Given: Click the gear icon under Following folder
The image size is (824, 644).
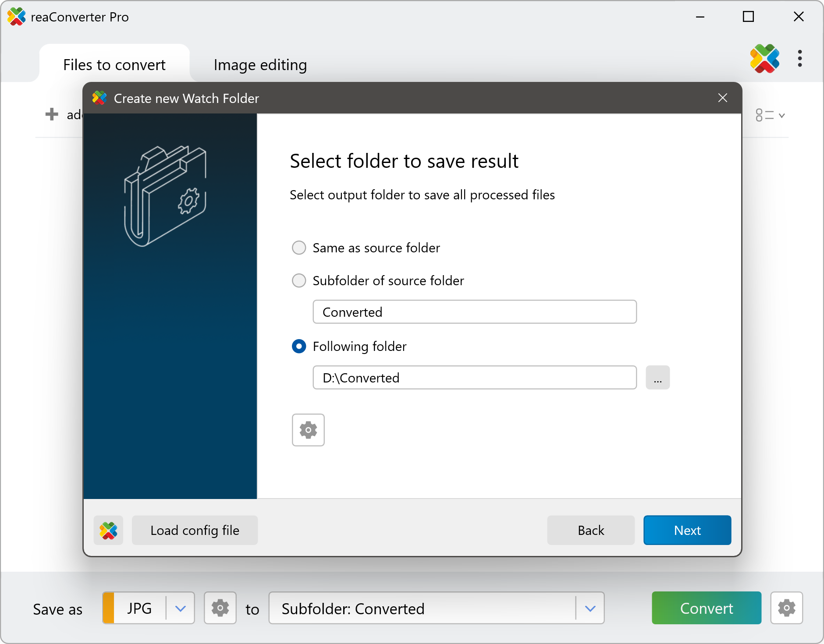Looking at the screenshot, I should pos(308,430).
